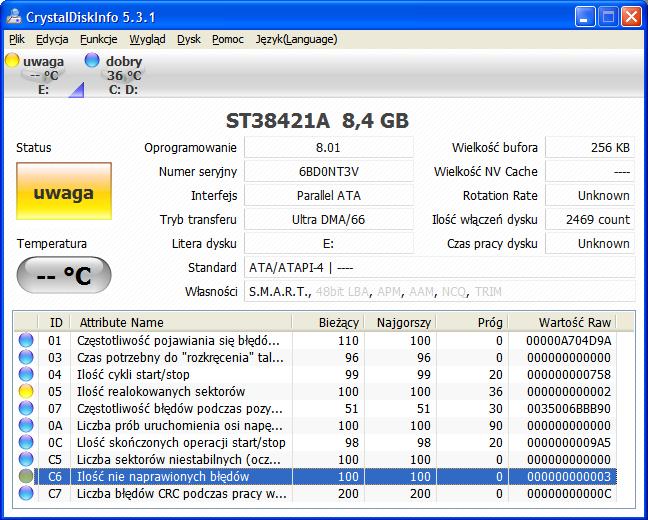Open the Wygląd menu

pyautogui.click(x=148, y=39)
